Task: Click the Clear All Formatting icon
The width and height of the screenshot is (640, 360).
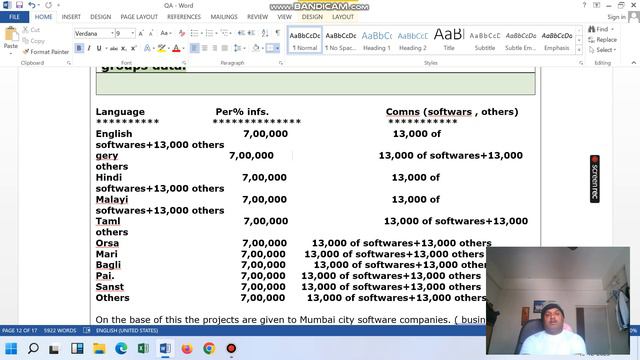Action: click(182, 33)
